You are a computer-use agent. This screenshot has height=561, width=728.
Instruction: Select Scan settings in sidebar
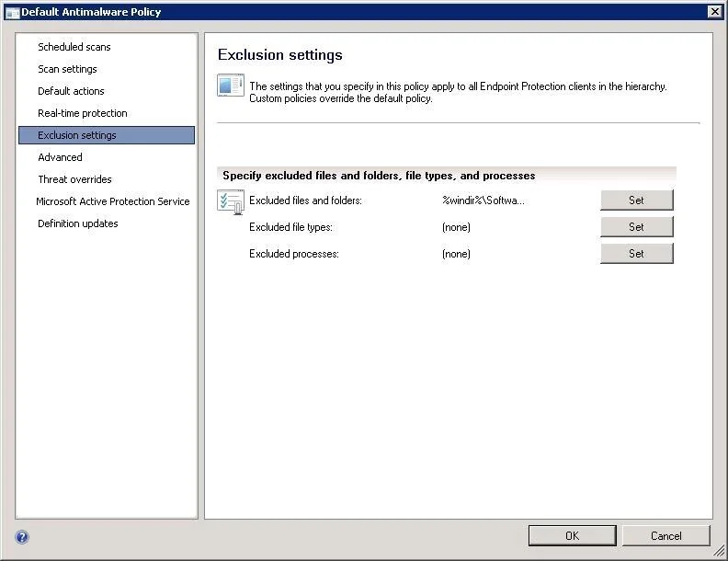click(67, 69)
